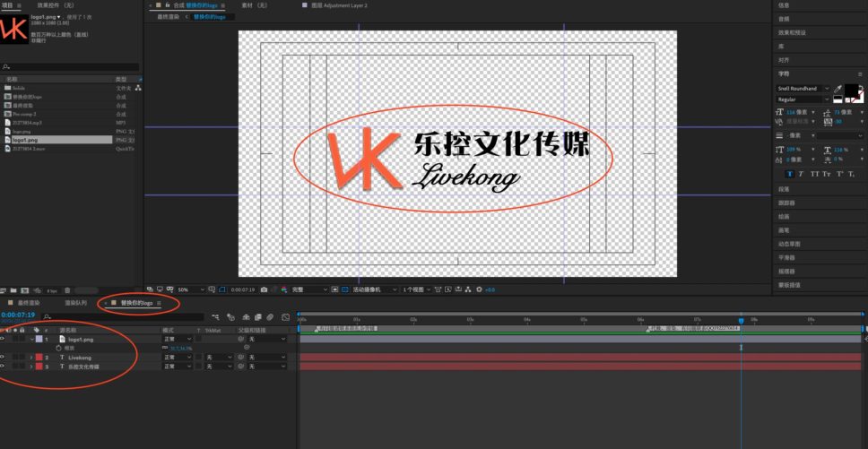The image size is (868, 449).
Task: Select the 替换你的logo timeline tab
Action: (x=136, y=303)
